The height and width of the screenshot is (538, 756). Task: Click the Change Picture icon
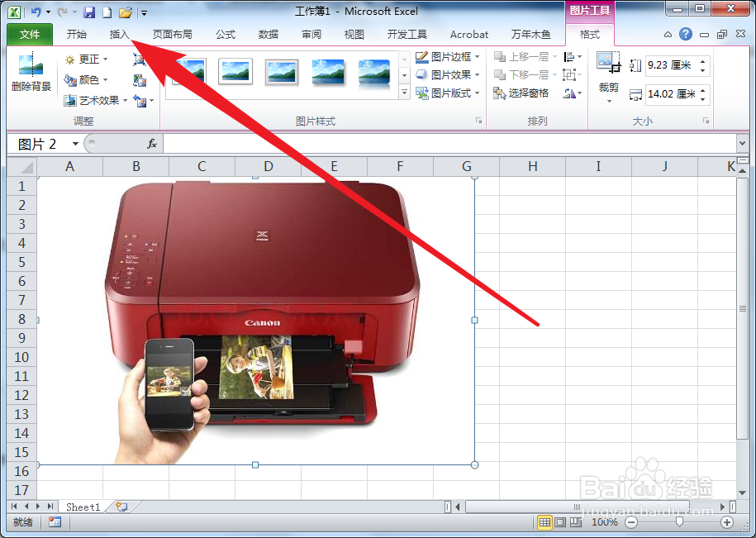tap(140, 79)
